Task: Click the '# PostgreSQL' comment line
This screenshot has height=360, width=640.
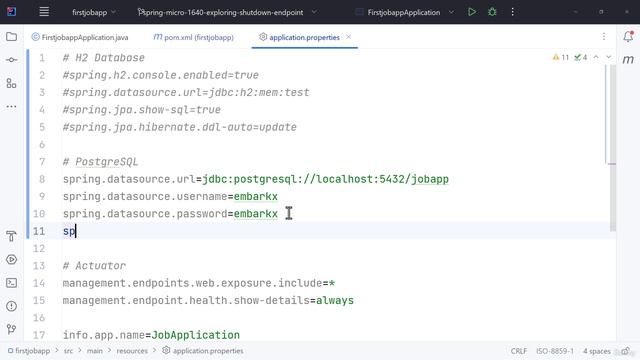Action: [100, 162]
